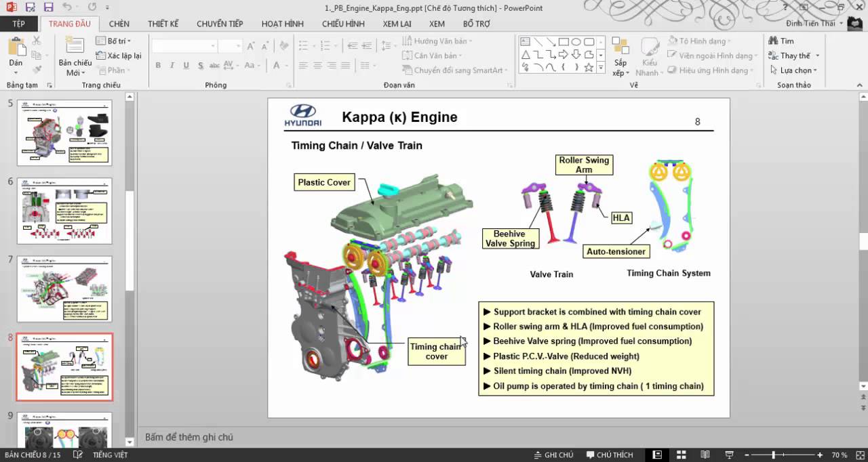
Task: Toggle Strikethrough (abc) formatting
Action: (x=214, y=66)
